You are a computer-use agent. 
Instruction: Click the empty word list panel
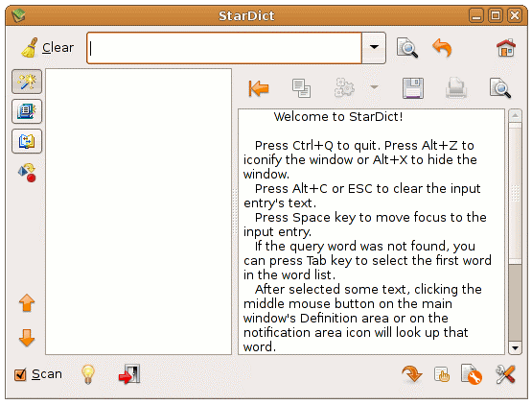pyautogui.click(x=138, y=212)
